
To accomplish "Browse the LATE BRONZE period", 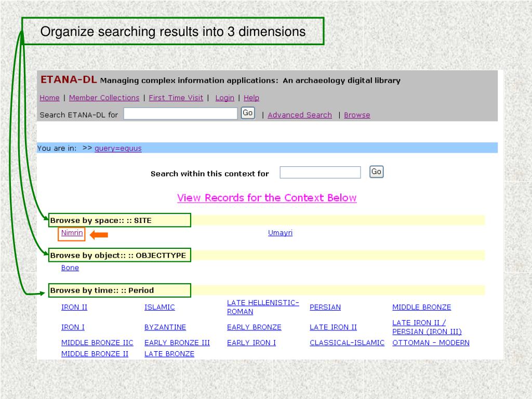I will [x=169, y=354].
